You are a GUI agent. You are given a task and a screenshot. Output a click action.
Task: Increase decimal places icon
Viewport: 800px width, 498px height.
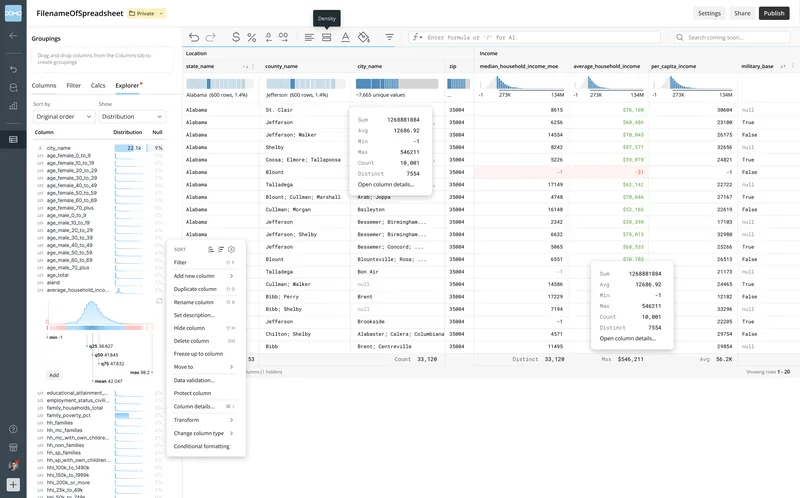point(283,37)
